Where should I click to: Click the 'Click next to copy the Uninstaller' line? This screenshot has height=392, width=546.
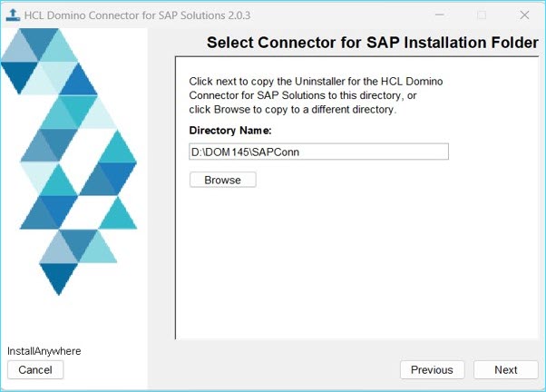[316, 81]
